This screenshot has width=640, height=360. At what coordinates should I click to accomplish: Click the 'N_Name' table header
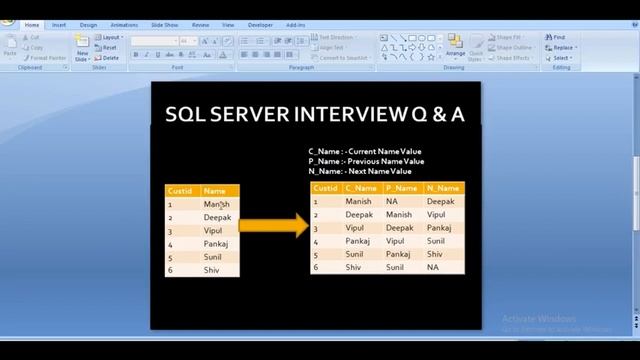(x=443, y=188)
